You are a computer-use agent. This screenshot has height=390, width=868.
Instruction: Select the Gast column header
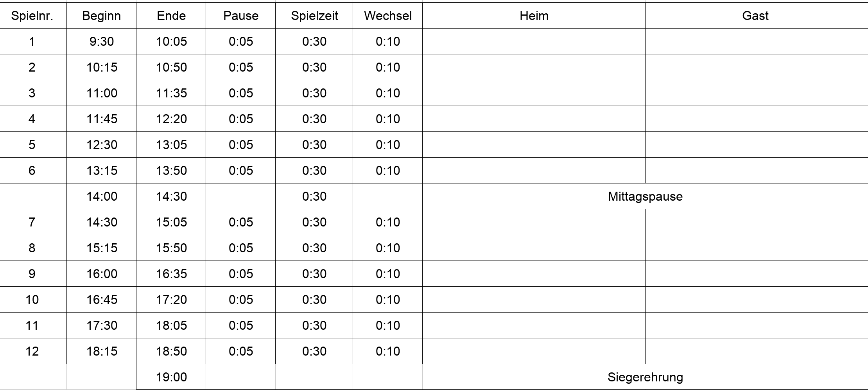pos(755,16)
